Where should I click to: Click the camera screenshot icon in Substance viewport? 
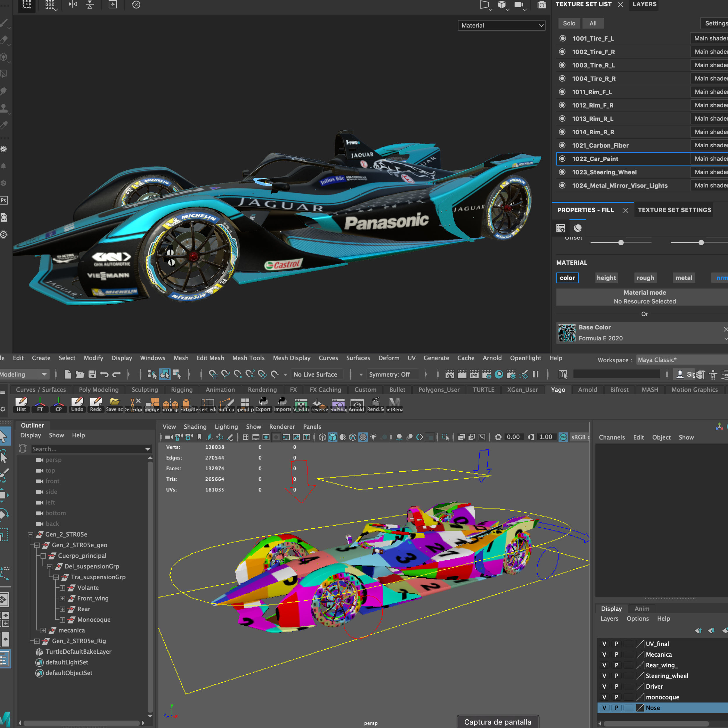coord(542,5)
